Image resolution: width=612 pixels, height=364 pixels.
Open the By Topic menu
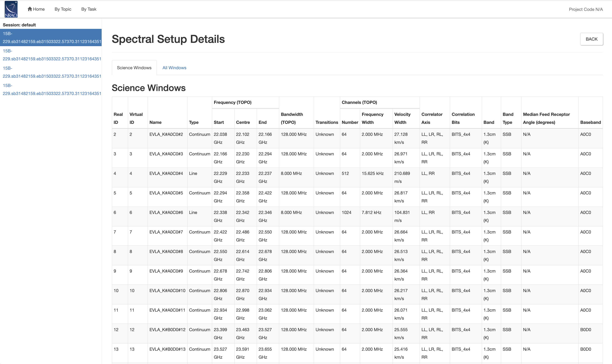click(63, 9)
